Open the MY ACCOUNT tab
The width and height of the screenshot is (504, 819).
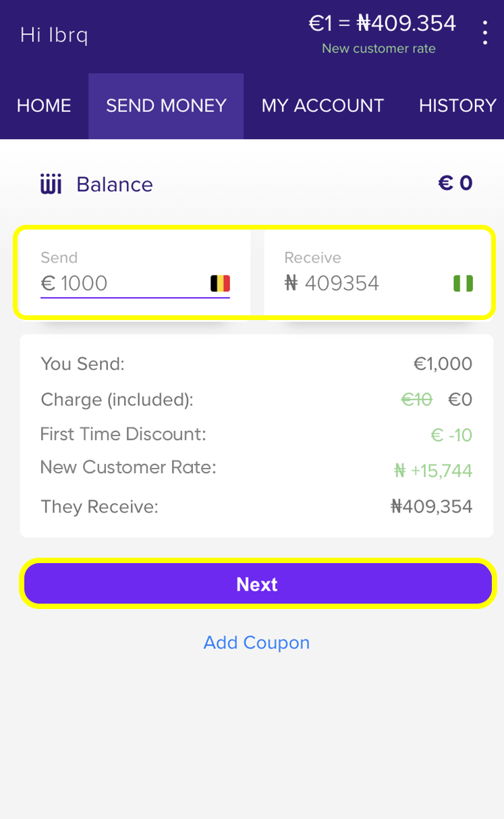[323, 106]
